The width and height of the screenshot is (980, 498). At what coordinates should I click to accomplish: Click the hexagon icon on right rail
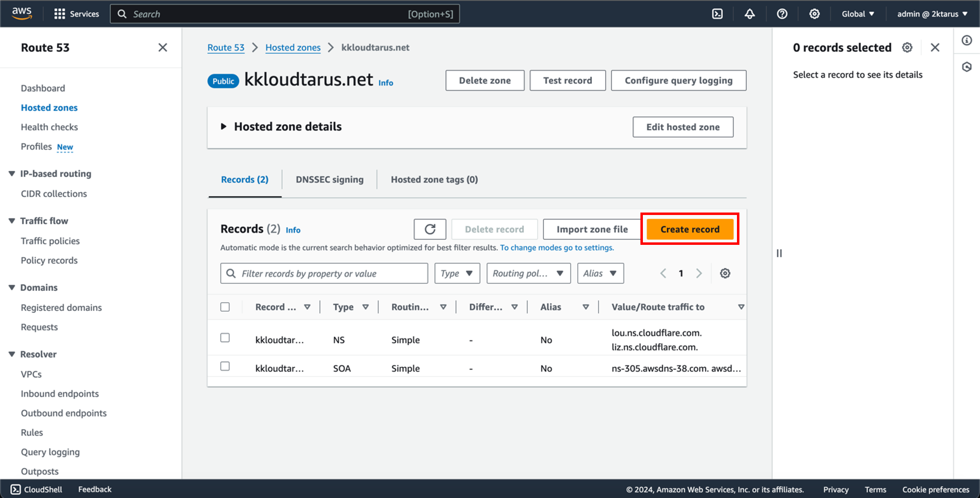pyautogui.click(x=967, y=67)
